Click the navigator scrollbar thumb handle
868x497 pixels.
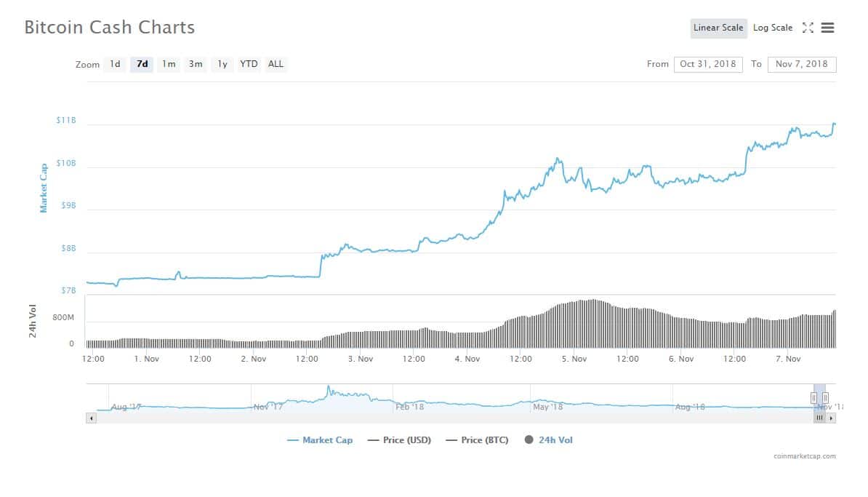pyautogui.click(x=819, y=418)
